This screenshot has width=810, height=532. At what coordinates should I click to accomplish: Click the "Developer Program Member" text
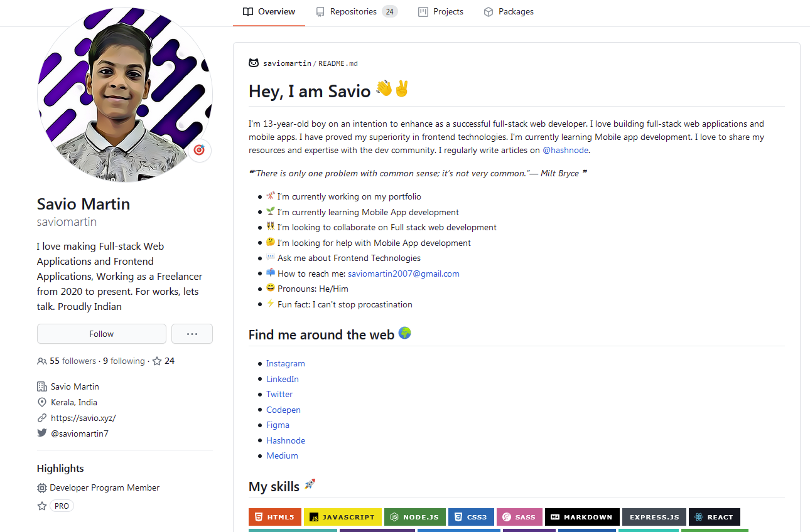click(105, 487)
